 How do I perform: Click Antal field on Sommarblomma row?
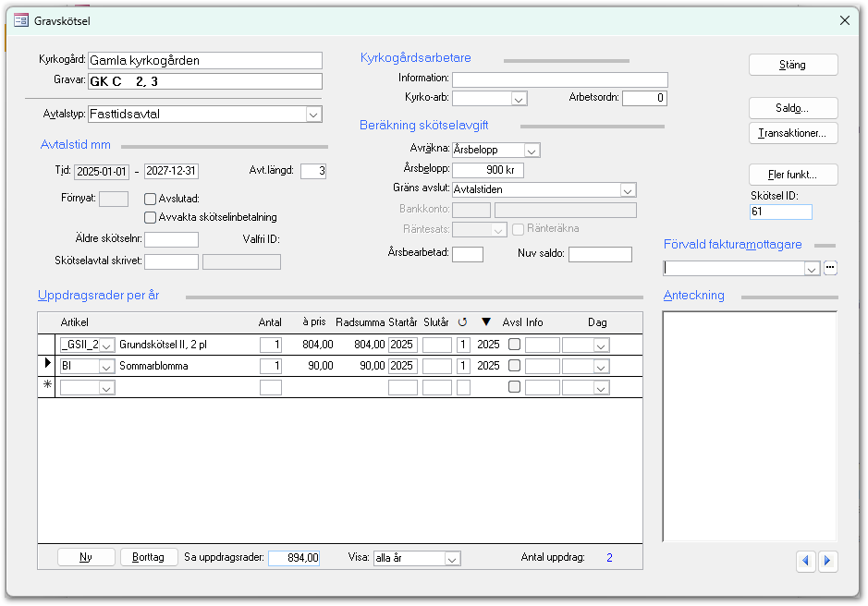(x=271, y=366)
